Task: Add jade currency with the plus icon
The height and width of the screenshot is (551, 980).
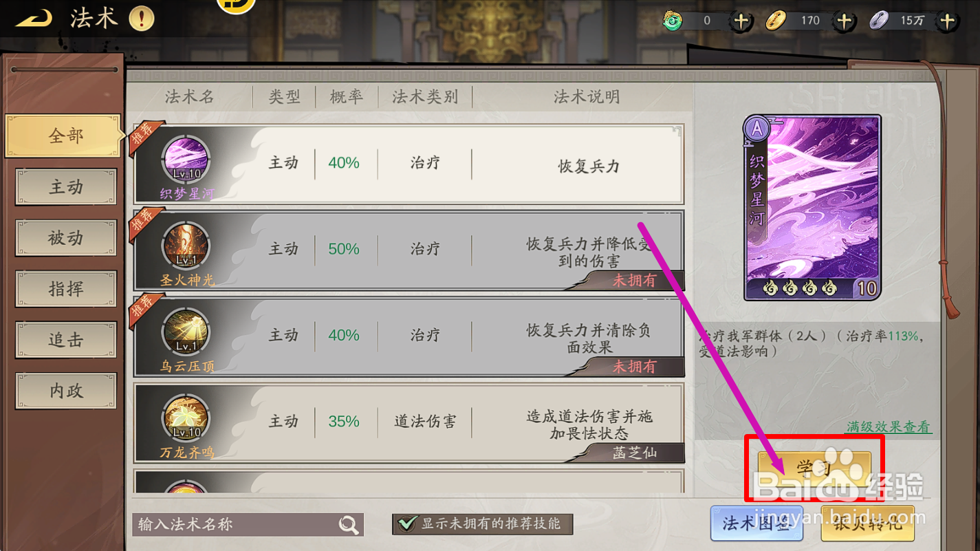Action: 741,21
